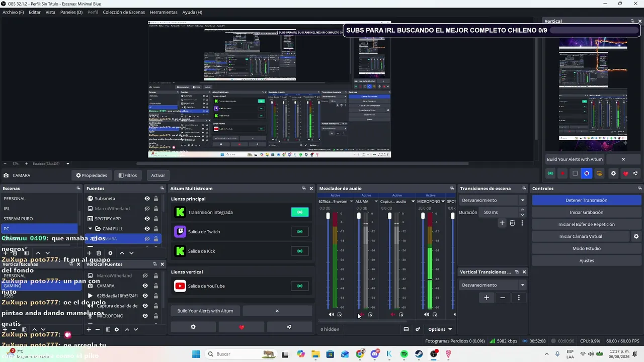
Task: Add a new source in Fuentes
Action: click(x=90, y=253)
